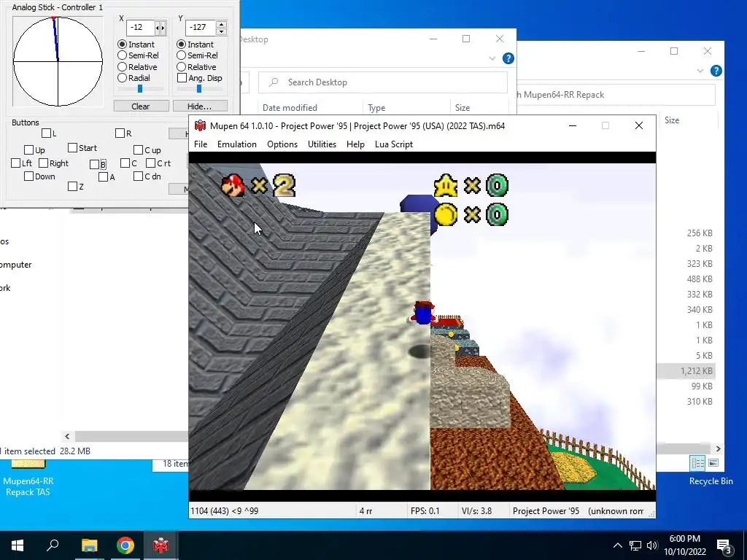Check the D-pad Right checkbox
The width and height of the screenshot is (747, 560).
pos(43,163)
